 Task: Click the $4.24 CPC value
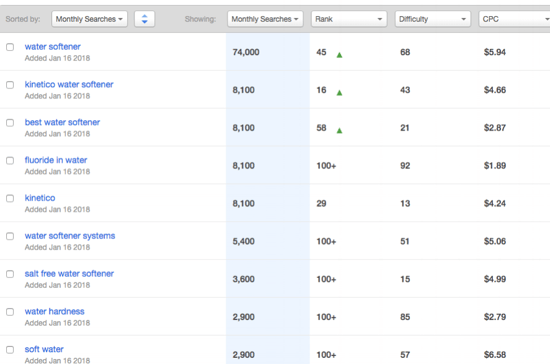495,204
